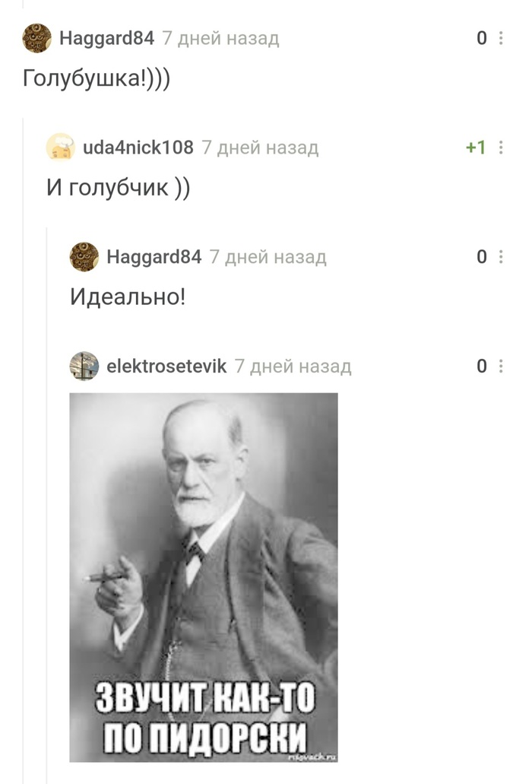Click the +1 rating on uda4nick108's comment

click(x=476, y=148)
